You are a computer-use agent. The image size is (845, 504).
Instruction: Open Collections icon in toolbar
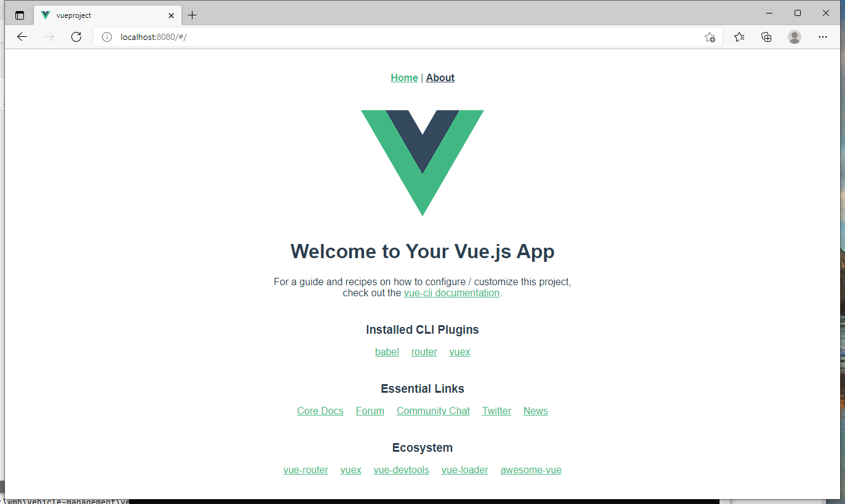pyautogui.click(x=766, y=37)
